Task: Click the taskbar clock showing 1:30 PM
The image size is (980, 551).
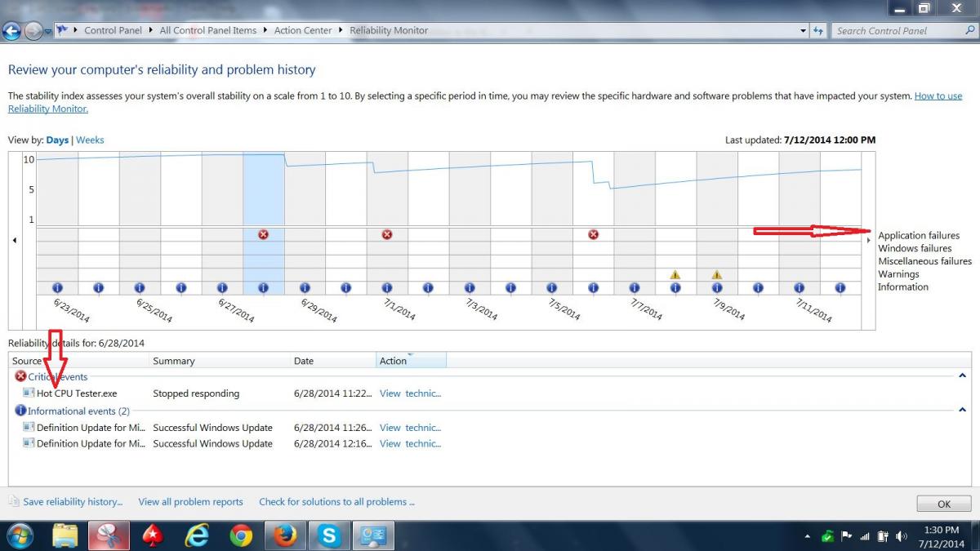Action: (x=942, y=536)
